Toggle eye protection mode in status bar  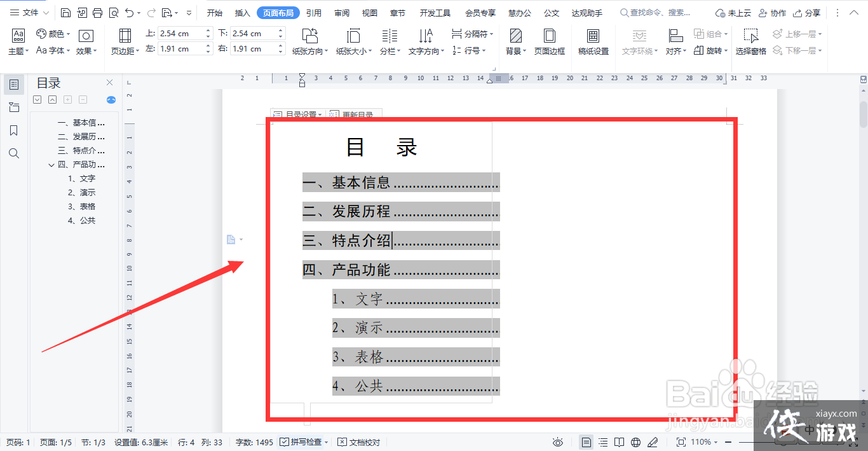[558, 442]
